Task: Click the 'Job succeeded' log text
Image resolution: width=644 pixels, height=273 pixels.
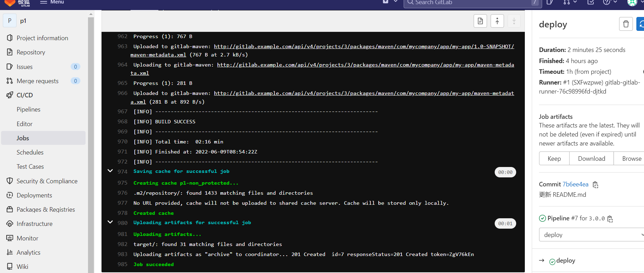Action: tap(154, 264)
